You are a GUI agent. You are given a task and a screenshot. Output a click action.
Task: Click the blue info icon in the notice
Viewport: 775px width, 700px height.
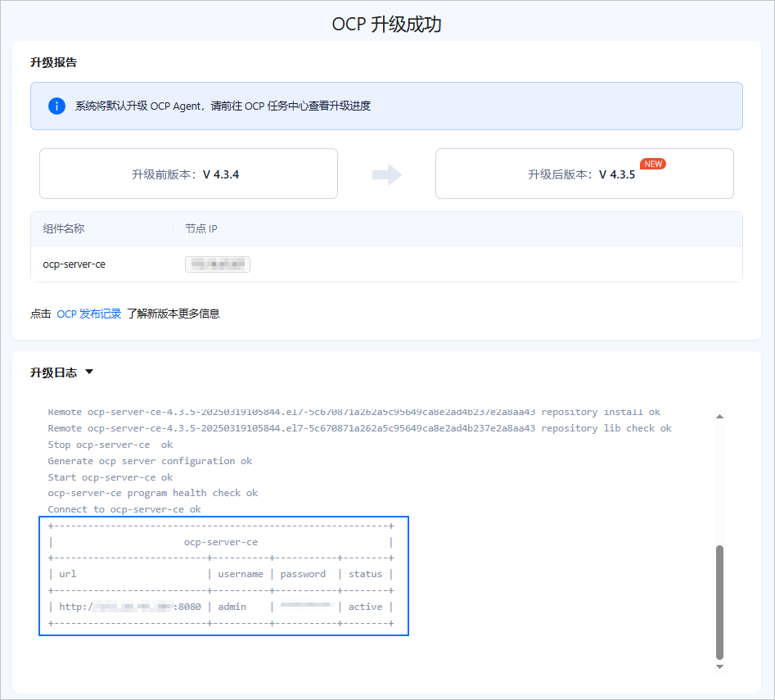[56, 106]
